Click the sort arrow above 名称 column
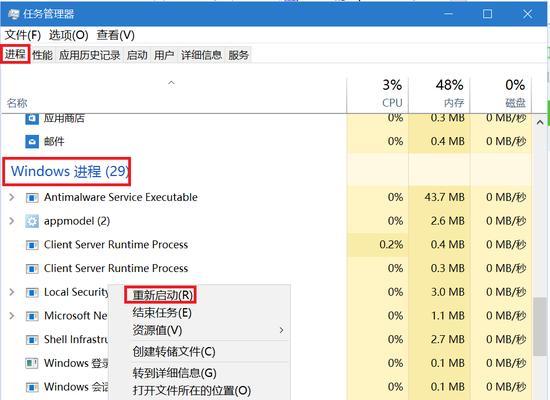 [x=171, y=83]
